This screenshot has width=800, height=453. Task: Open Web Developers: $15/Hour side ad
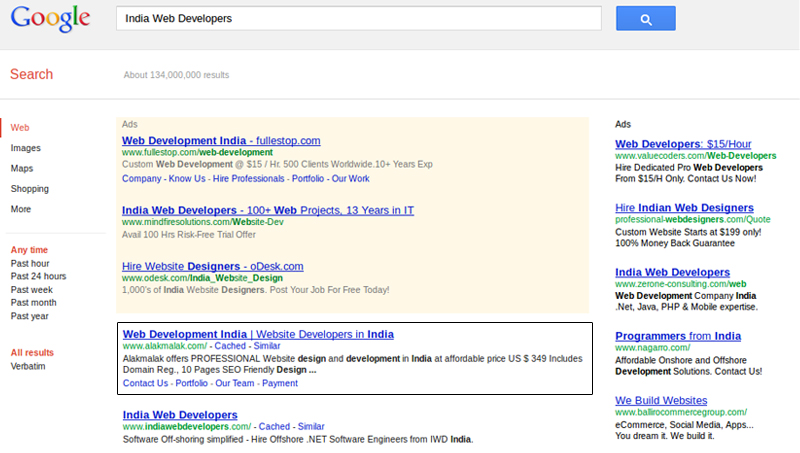[683, 144]
